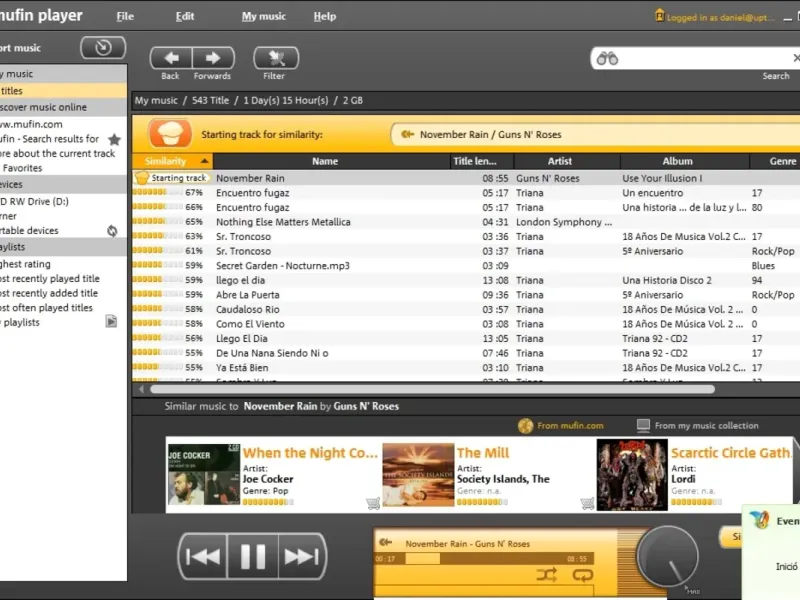This screenshot has height=600, width=800.
Task: Click the arrow icon before November Rain starting track
Action: coord(407,135)
